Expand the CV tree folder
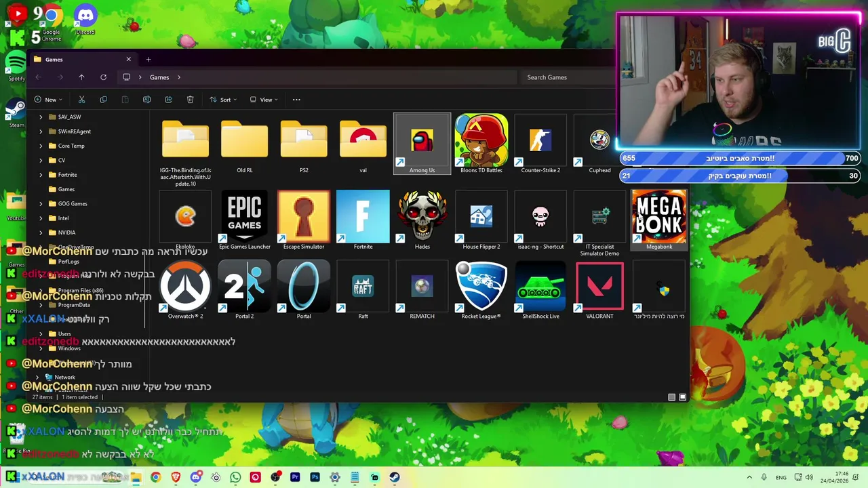This screenshot has height=488, width=868. 41,160
